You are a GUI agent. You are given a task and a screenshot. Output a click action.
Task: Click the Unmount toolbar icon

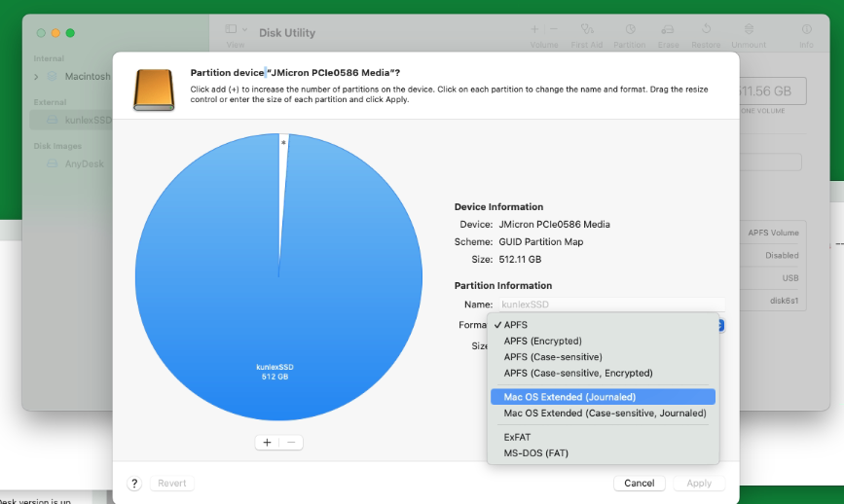[x=748, y=34]
